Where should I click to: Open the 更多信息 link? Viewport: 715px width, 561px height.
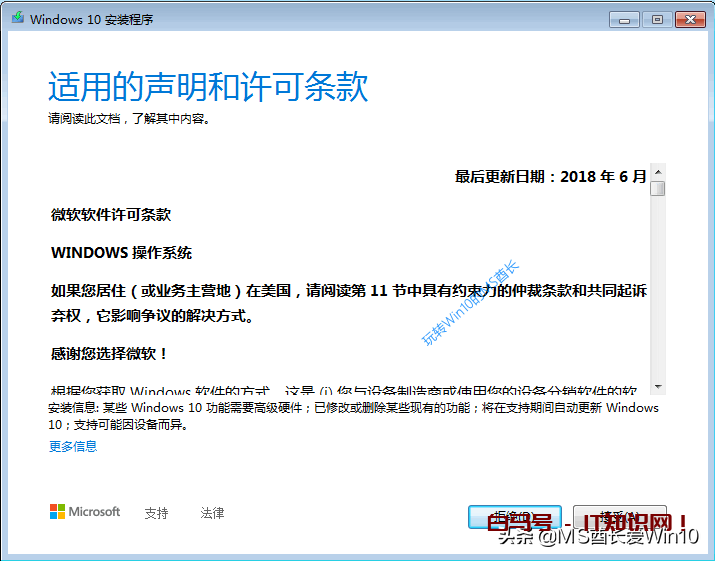pyautogui.click(x=73, y=447)
